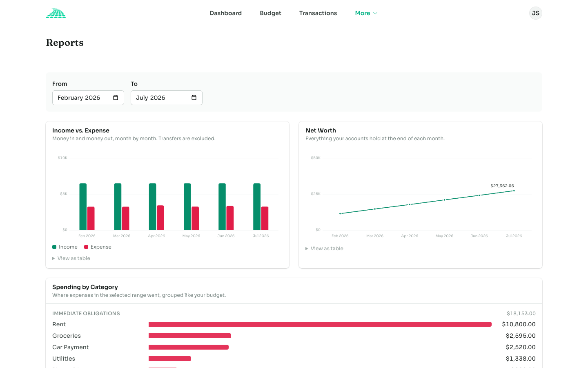The height and width of the screenshot is (368, 588).
Task: Open the To month calendar picker icon
Action: click(x=194, y=98)
